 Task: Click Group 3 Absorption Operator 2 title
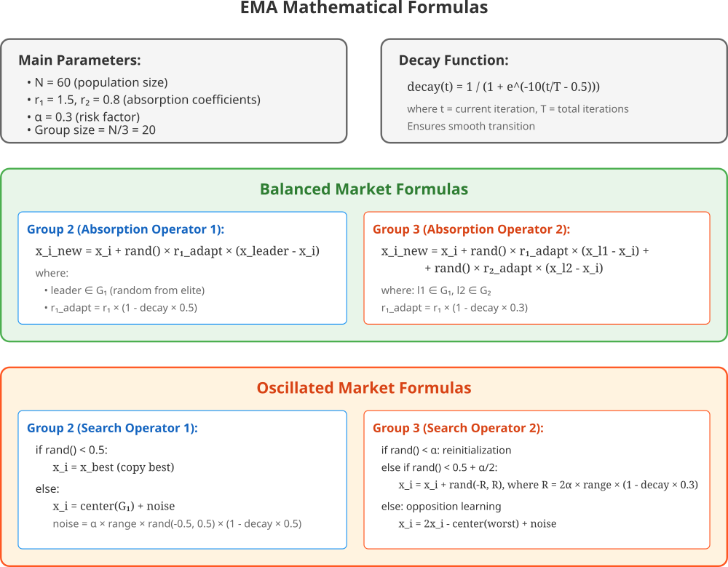point(471,229)
